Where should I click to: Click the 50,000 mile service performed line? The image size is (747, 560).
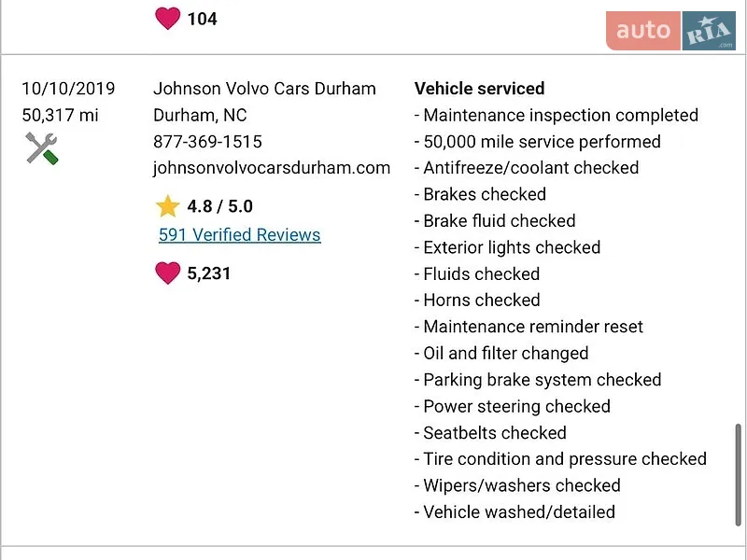pyautogui.click(x=538, y=142)
